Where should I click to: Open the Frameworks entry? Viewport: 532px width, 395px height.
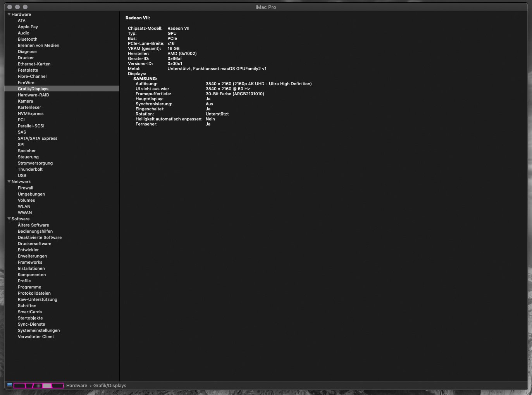[x=30, y=262]
